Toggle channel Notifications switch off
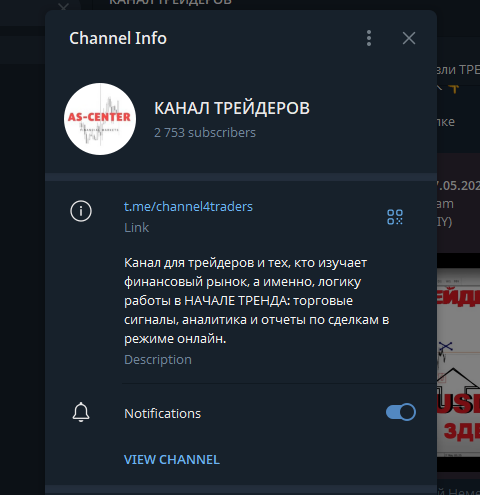The width and height of the screenshot is (480, 495). click(x=401, y=412)
